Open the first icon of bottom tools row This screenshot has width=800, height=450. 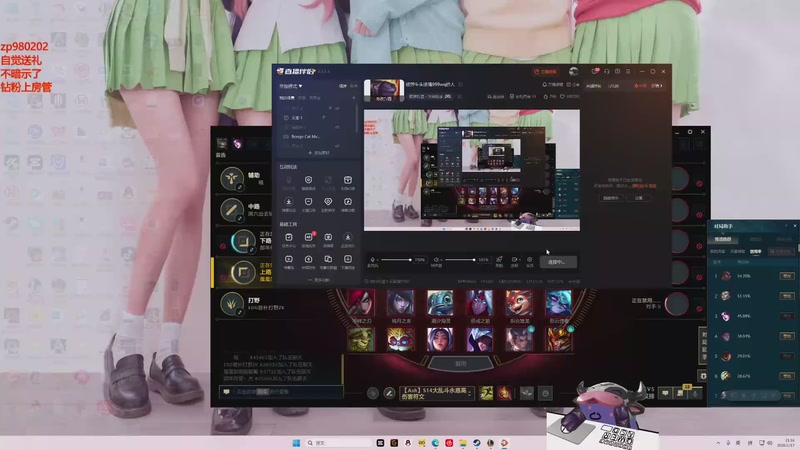[288, 259]
